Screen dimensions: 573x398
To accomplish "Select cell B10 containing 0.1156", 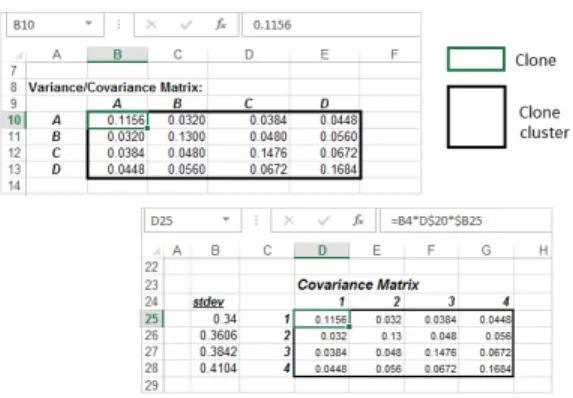I will (x=117, y=120).
